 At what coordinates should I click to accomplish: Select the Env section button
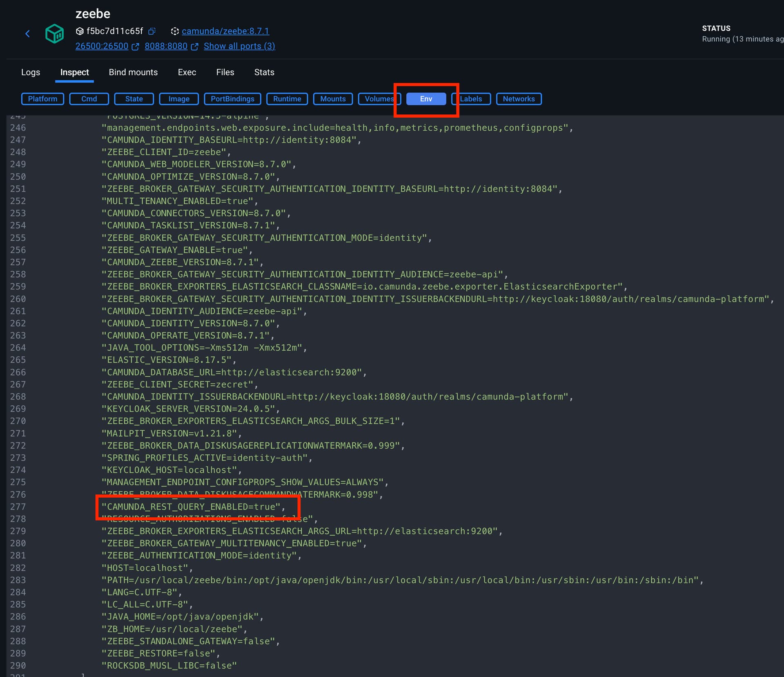pyautogui.click(x=426, y=99)
